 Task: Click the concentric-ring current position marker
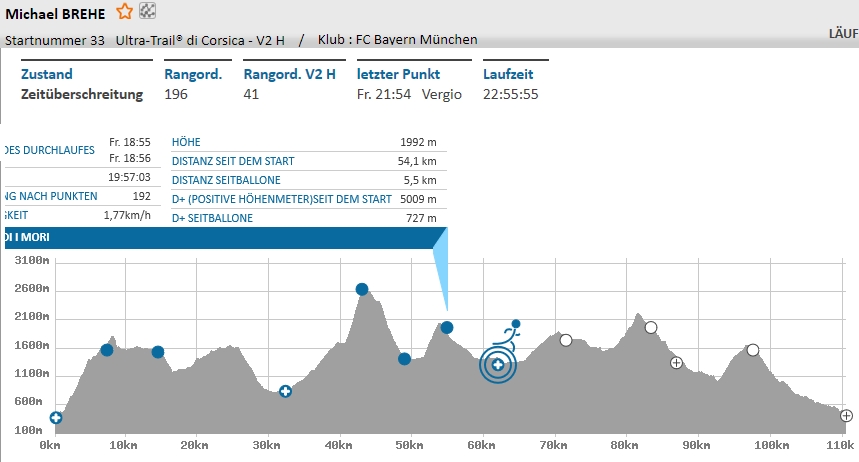point(497,365)
